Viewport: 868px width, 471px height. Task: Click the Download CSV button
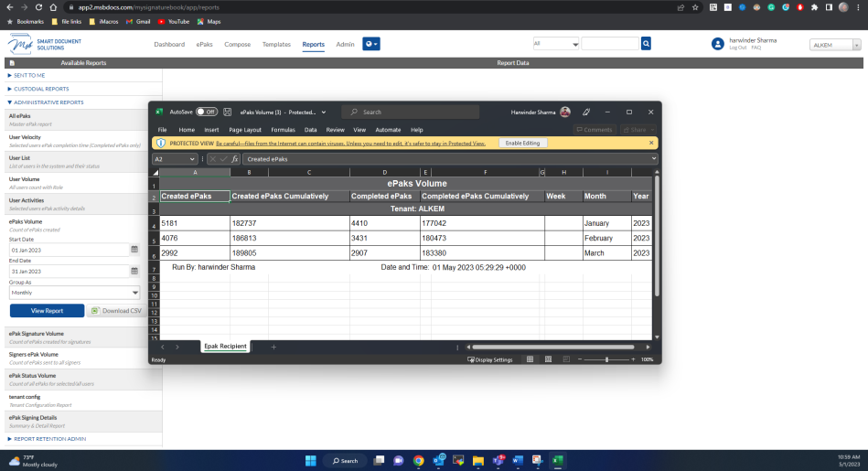coord(116,311)
